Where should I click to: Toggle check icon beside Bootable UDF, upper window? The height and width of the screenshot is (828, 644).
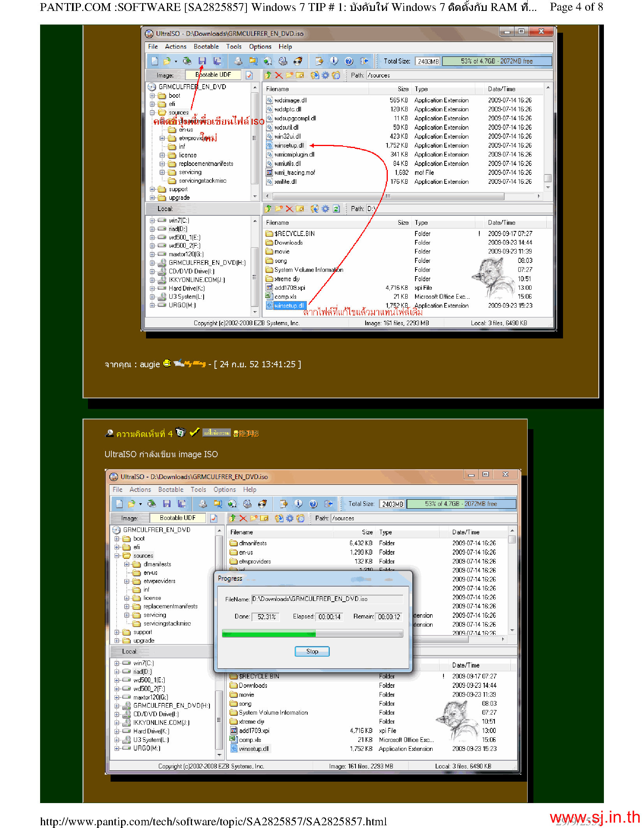click(249, 75)
